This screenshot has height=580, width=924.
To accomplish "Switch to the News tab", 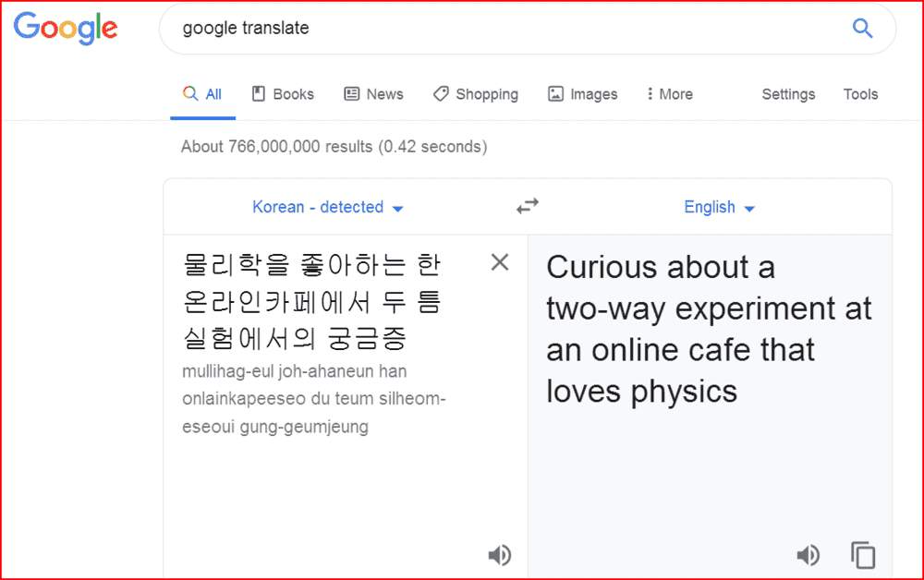I will pos(373,94).
